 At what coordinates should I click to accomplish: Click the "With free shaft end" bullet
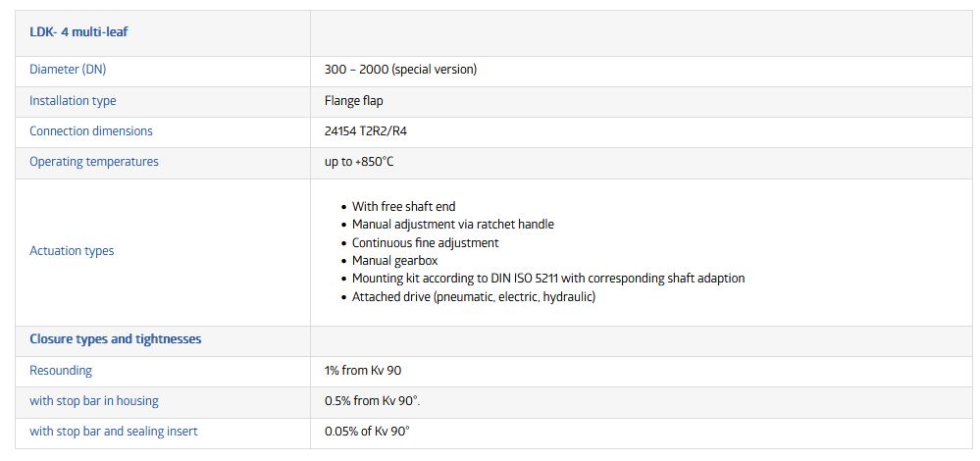(x=403, y=207)
